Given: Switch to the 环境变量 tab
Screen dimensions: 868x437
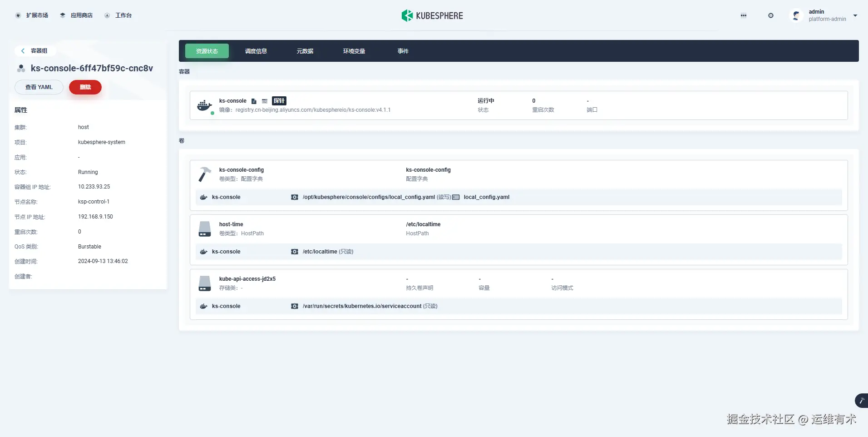Looking at the screenshot, I should [354, 51].
